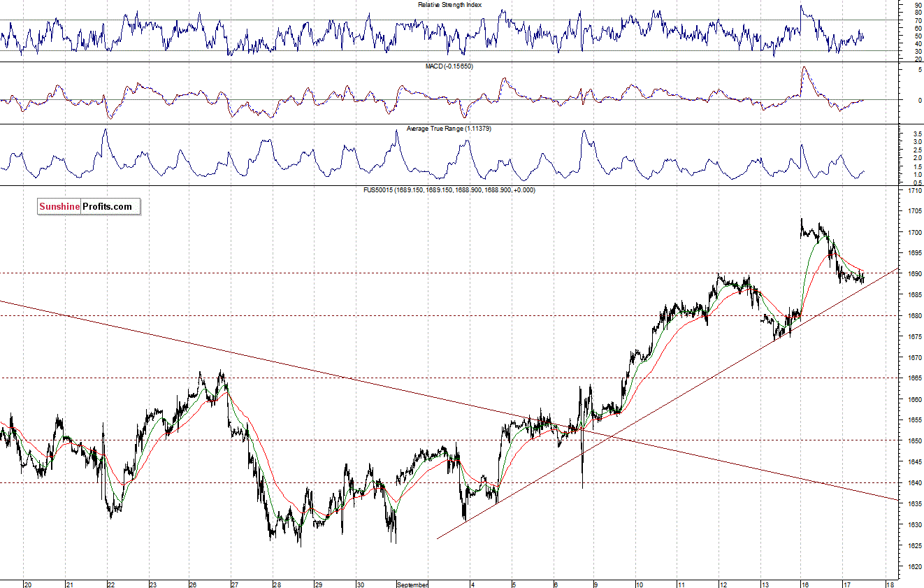Click date 9 on the time axis
924x588 pixels.
coord(596,584)
